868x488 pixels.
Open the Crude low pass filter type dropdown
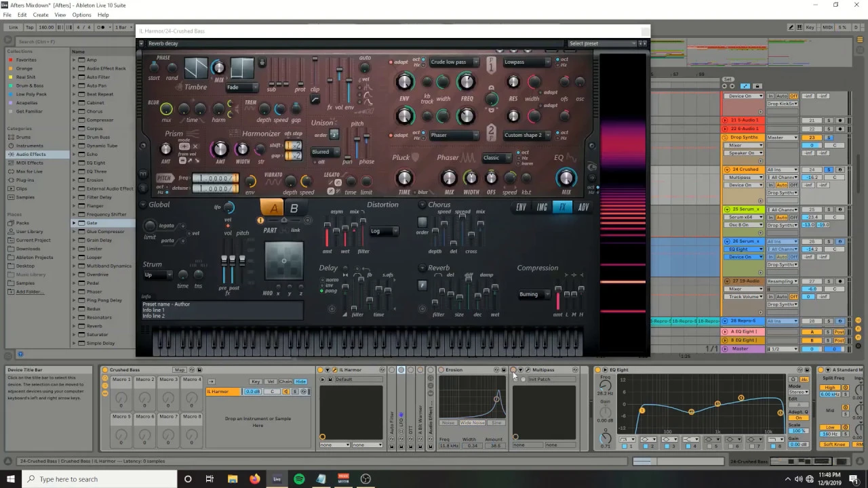pyautogui.click(x=454, y=62)
